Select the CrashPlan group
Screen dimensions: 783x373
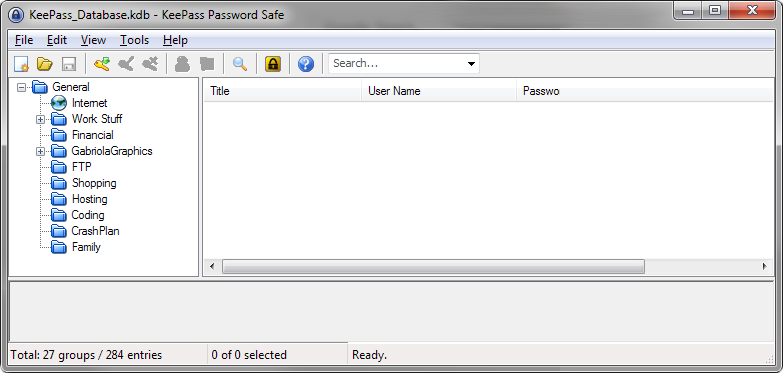(x=95, y=231)
